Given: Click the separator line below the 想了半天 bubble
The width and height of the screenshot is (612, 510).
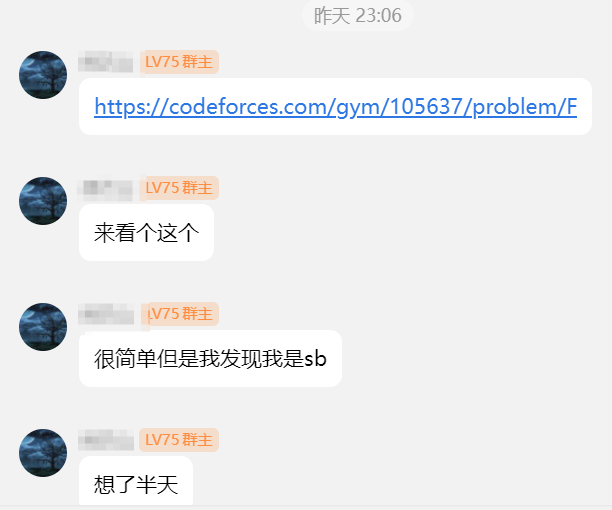Looking at the screenshot, I should tap(306, 507).
